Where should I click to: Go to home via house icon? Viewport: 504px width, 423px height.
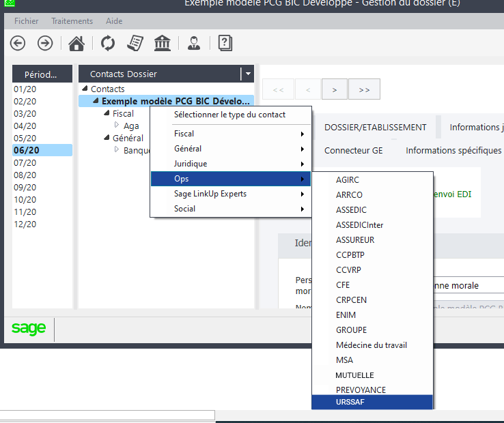(x=76, y=43)
